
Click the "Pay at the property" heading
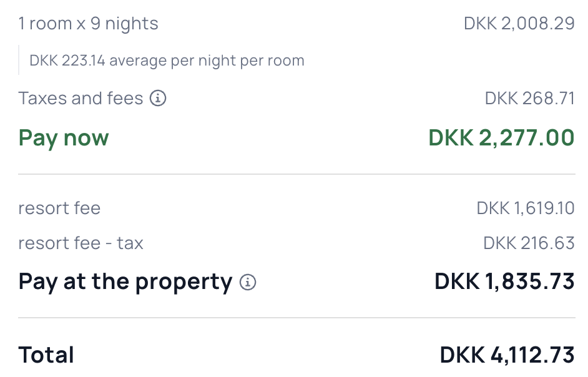[125, 282]
